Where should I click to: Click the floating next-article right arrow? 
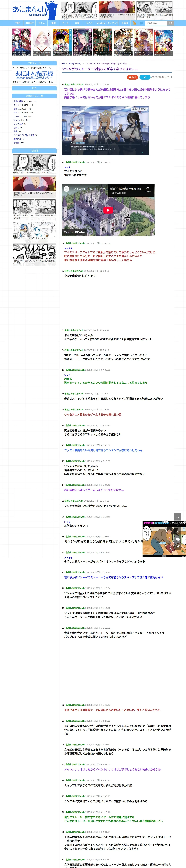coord(178,524)
